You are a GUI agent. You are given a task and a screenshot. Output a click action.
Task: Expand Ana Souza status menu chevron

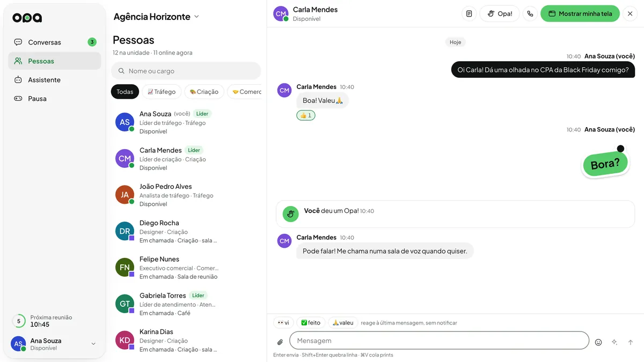93,344
